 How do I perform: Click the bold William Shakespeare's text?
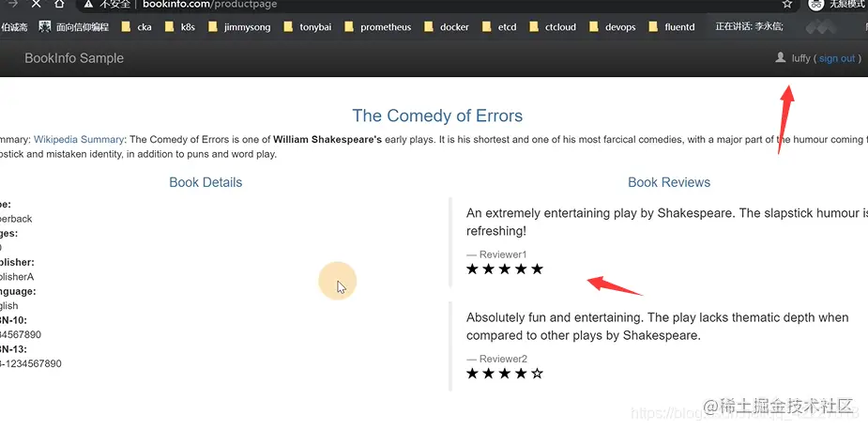coord(327,140)
